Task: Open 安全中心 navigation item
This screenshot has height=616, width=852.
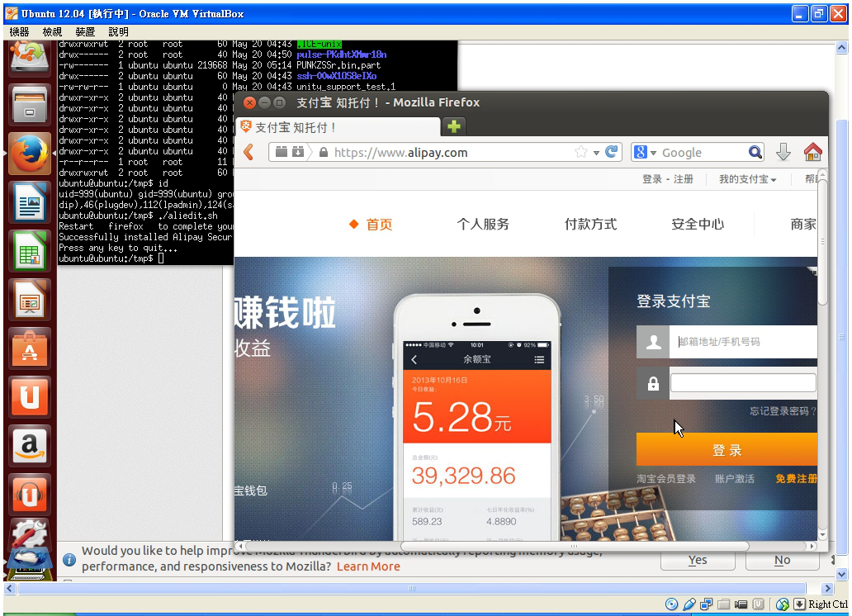Action: pos(698,224)
